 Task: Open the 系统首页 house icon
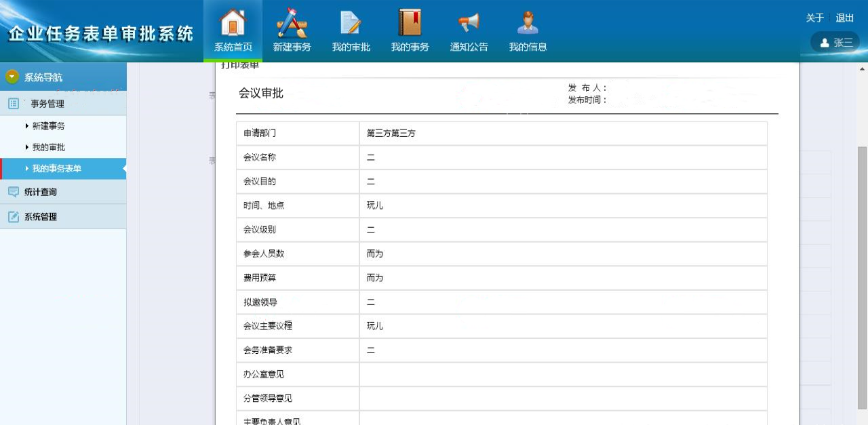coord(233,22)
